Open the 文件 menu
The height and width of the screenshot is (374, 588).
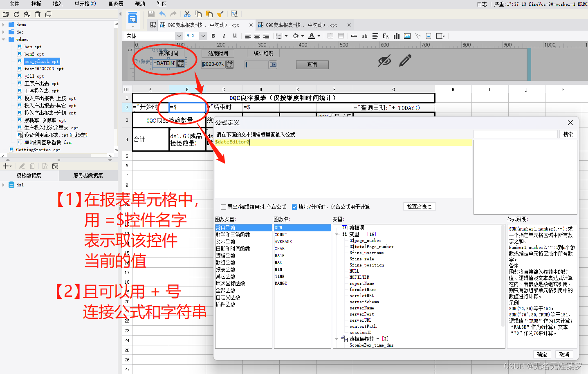(14, 4)
